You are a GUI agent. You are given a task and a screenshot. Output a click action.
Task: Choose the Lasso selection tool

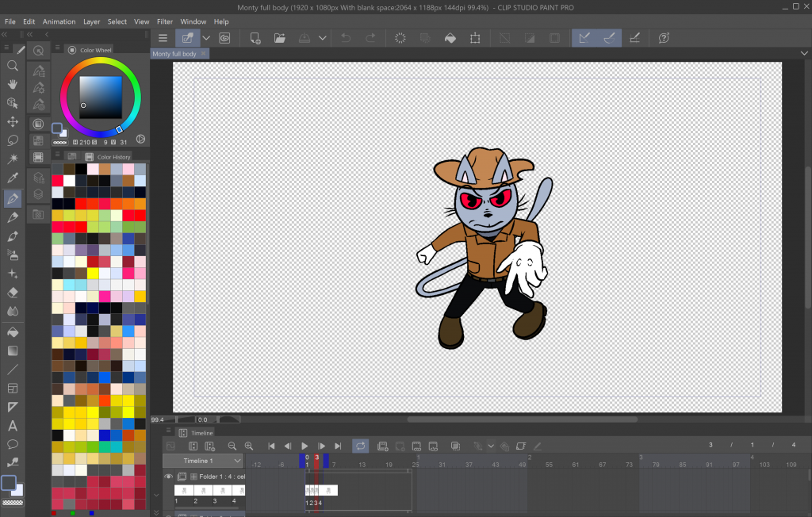click(x=13, y=140)
